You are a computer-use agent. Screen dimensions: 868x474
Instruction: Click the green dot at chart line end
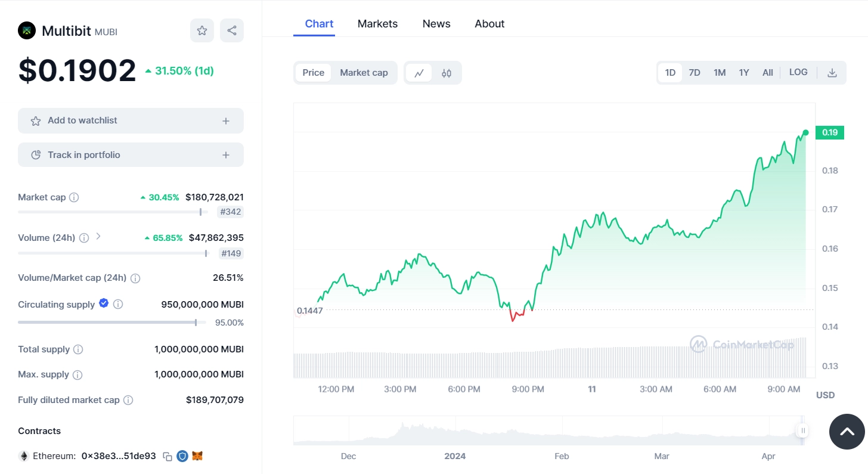(805, 132)
